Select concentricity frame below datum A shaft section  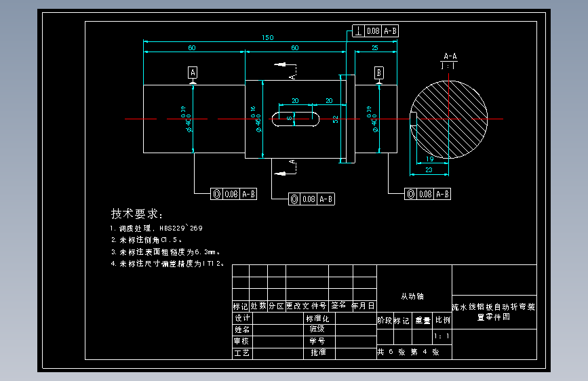point(233,194)
